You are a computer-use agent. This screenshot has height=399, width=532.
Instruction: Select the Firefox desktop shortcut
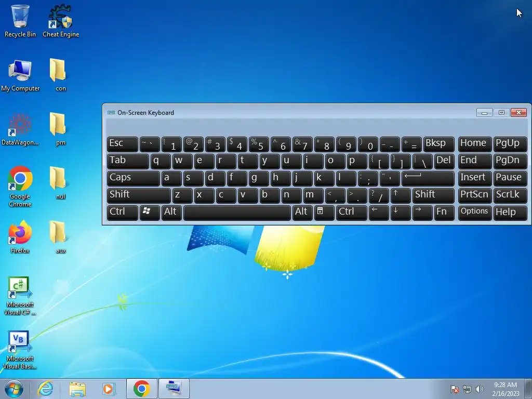point(20,237)
